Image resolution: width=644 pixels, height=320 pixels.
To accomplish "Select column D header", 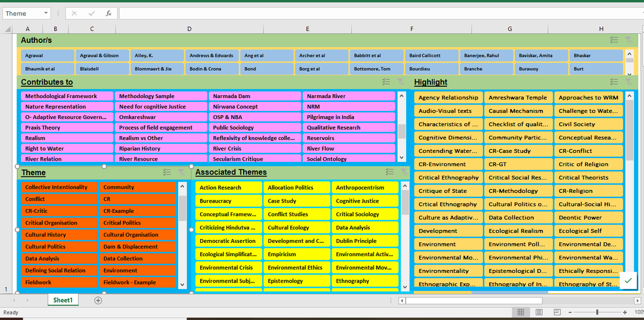I will click(x=189, y=28).
